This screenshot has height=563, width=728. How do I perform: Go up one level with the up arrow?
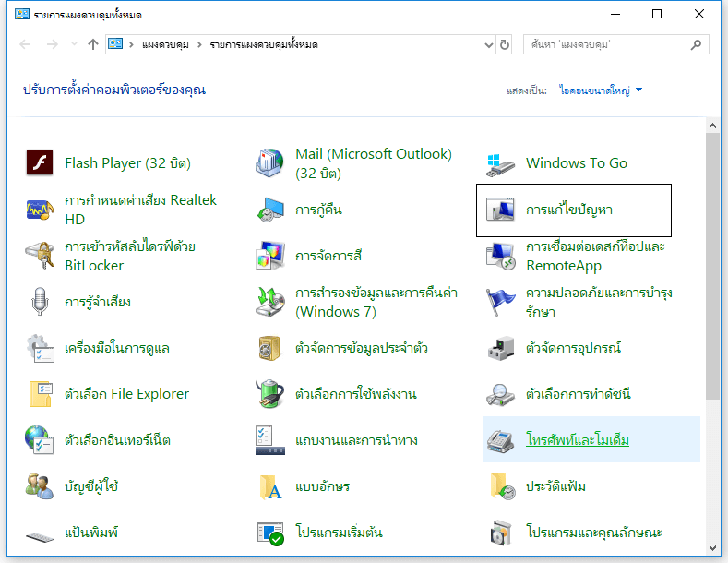(93, 44)
